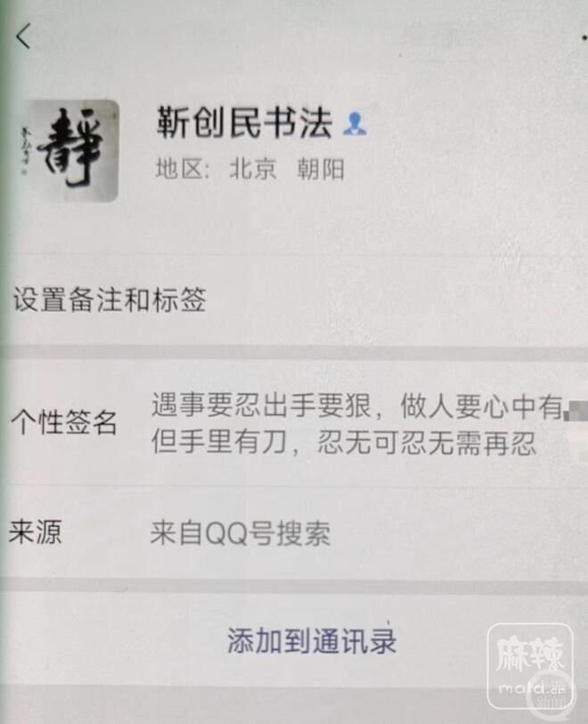
Task: Go back using the top-left arrow
Action: pos(23,36)
